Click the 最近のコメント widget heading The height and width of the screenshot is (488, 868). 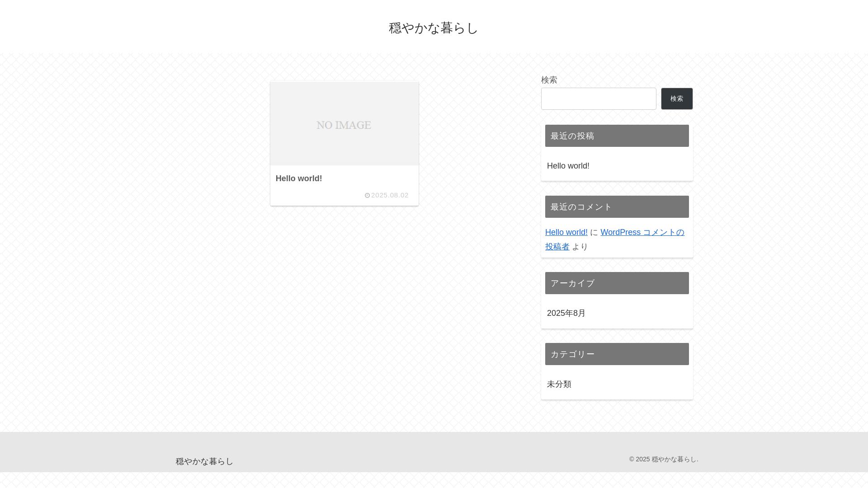(617, 206)
